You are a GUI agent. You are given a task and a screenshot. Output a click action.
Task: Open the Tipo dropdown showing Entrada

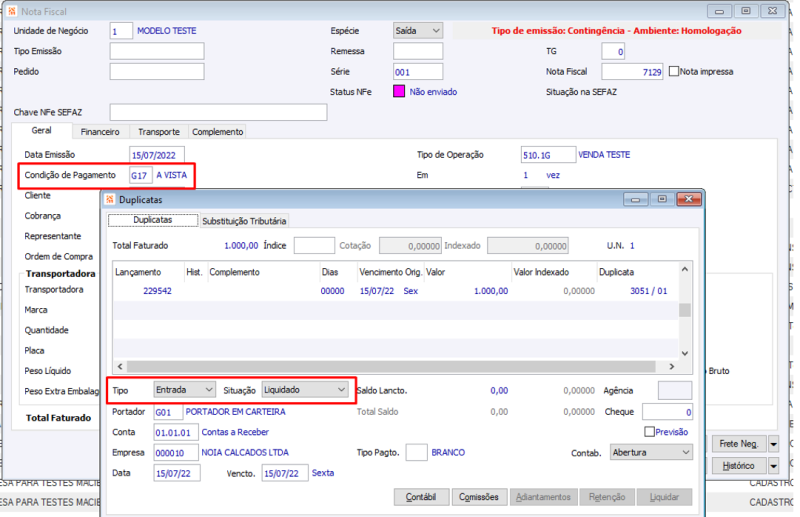tap(184, 390)
